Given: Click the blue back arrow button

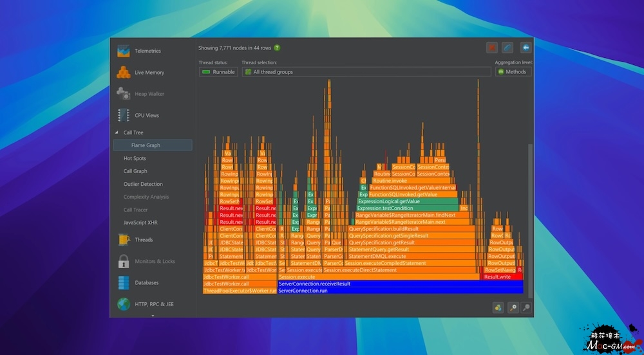Looking at the screenshot, I should (x=526, y=48).
